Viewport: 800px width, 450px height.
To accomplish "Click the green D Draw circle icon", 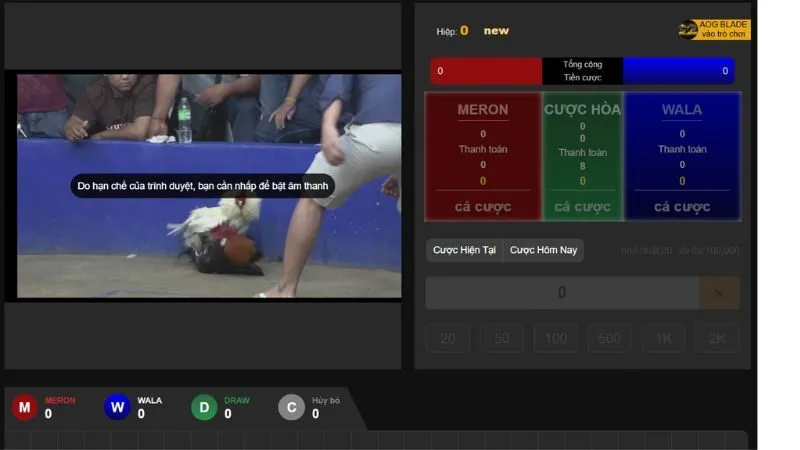I will [x=204, y=407].
